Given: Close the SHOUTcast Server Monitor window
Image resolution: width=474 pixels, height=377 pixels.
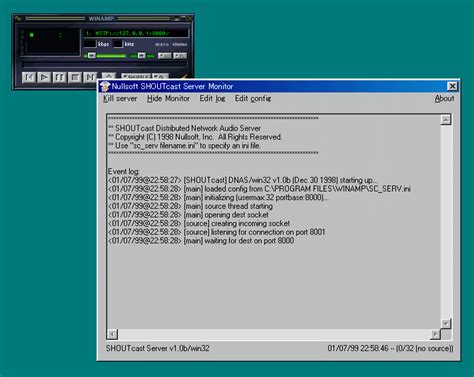Looking at the screenshot, I should (452, 86).
